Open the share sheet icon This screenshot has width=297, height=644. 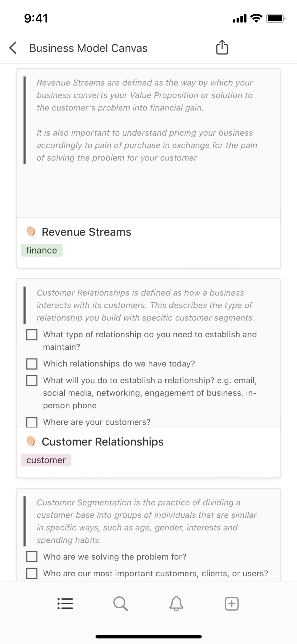coord(222,48)
